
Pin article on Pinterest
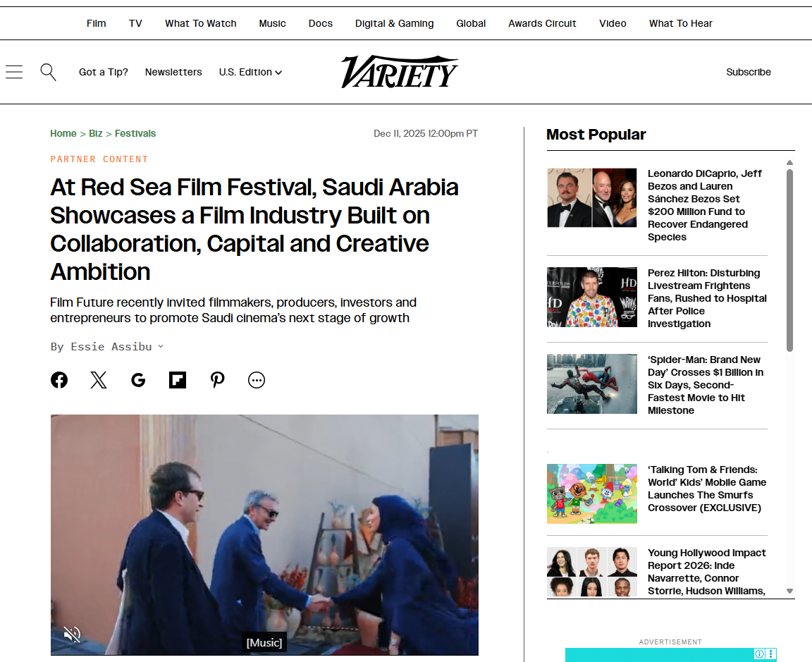click(218, 380)
